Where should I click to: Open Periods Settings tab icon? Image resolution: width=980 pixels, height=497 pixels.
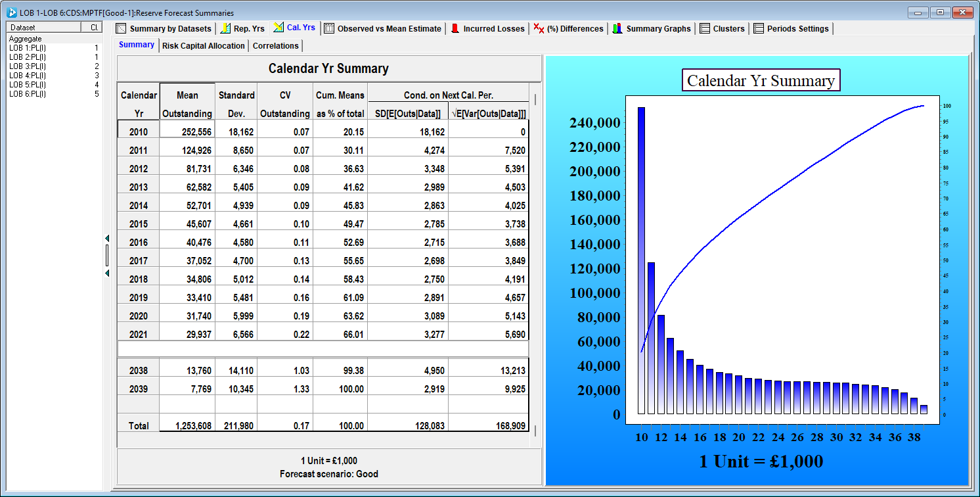click(759, 28)
